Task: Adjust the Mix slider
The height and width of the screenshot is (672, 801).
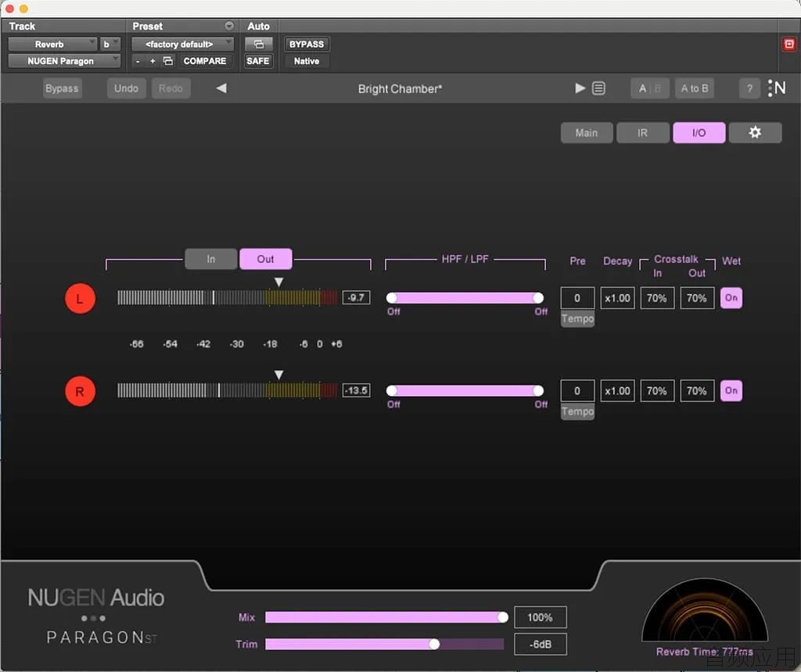Action: click(386, 617)
